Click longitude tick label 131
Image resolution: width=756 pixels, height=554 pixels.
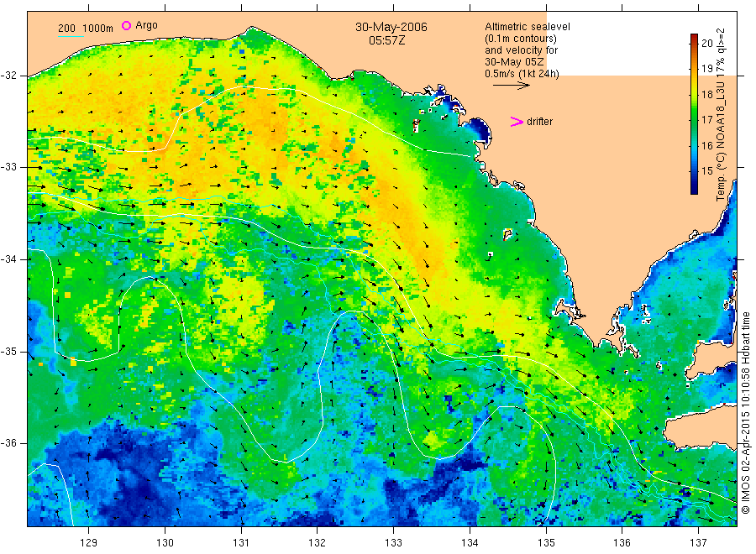point(241,542)
